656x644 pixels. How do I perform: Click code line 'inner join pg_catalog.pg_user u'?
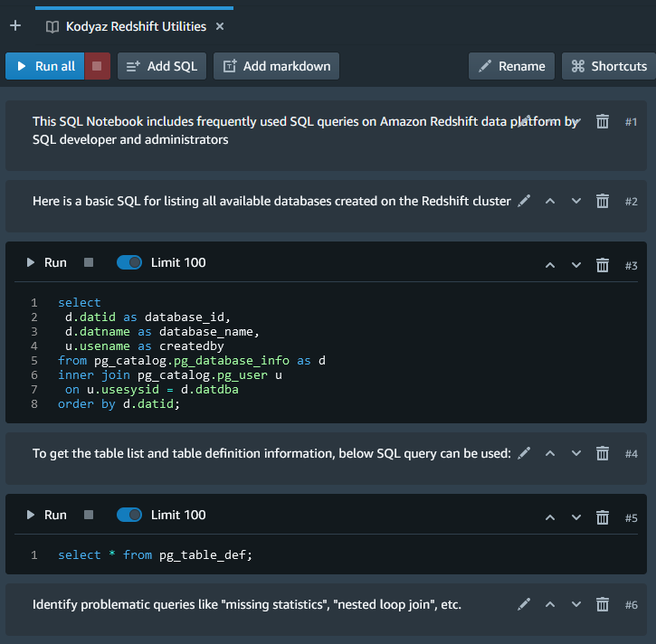[x=170, y=375]
